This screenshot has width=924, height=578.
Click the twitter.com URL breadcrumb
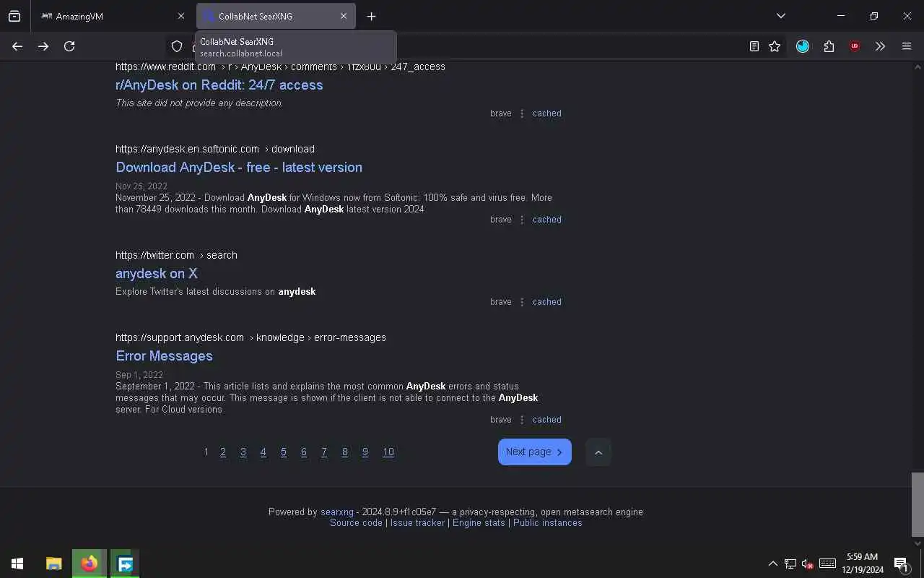point(176,255)
